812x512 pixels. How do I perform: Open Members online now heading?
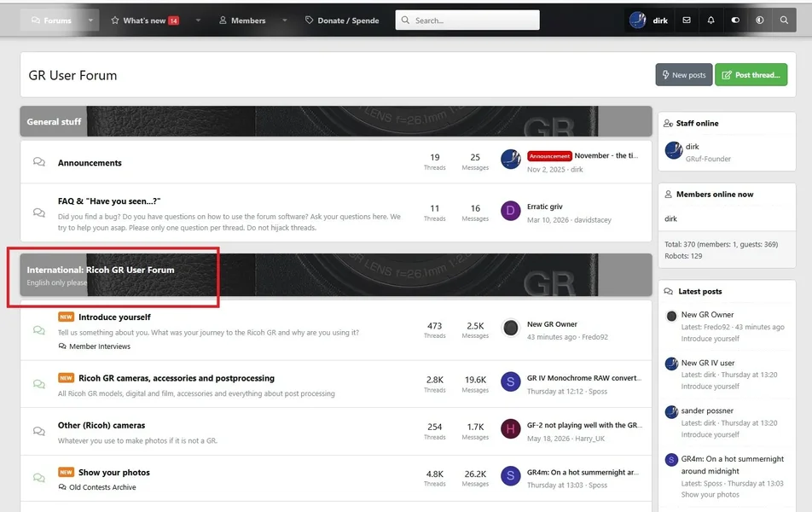[715, 195]
